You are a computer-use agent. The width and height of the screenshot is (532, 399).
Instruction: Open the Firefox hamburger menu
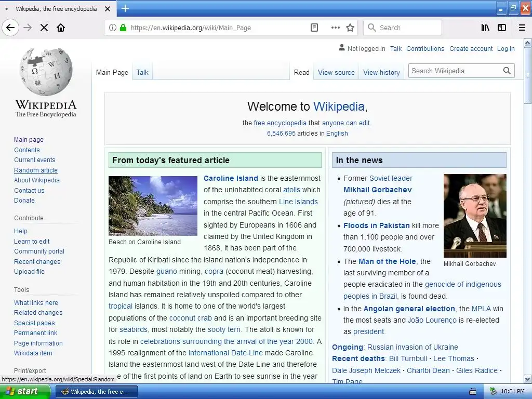pos(522,28)
